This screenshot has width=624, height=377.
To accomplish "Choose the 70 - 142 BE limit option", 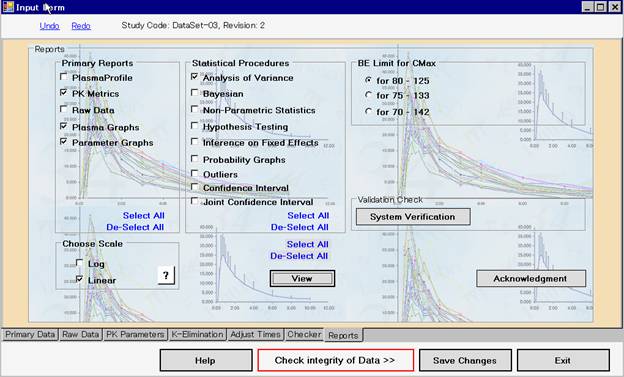I will coord(369,111).
